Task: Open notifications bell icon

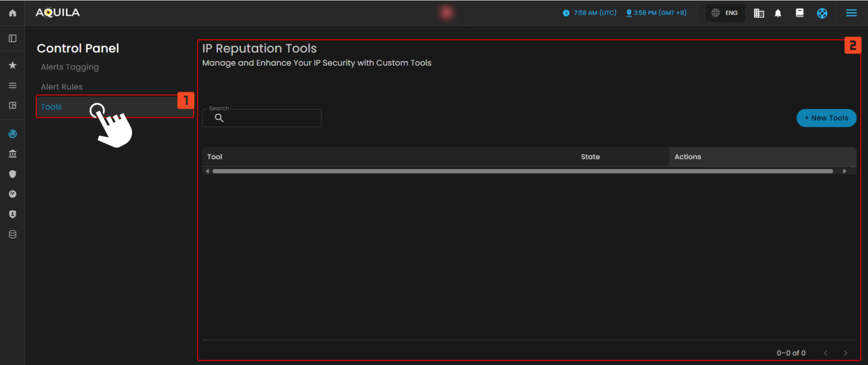Action: (778, 13)
